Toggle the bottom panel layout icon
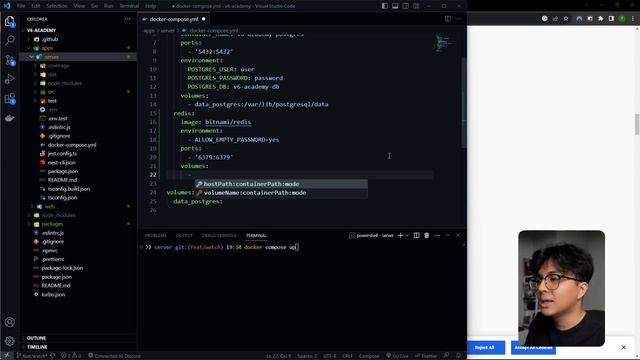The height and width of the screenshot is (360, 640). (395, 6)
